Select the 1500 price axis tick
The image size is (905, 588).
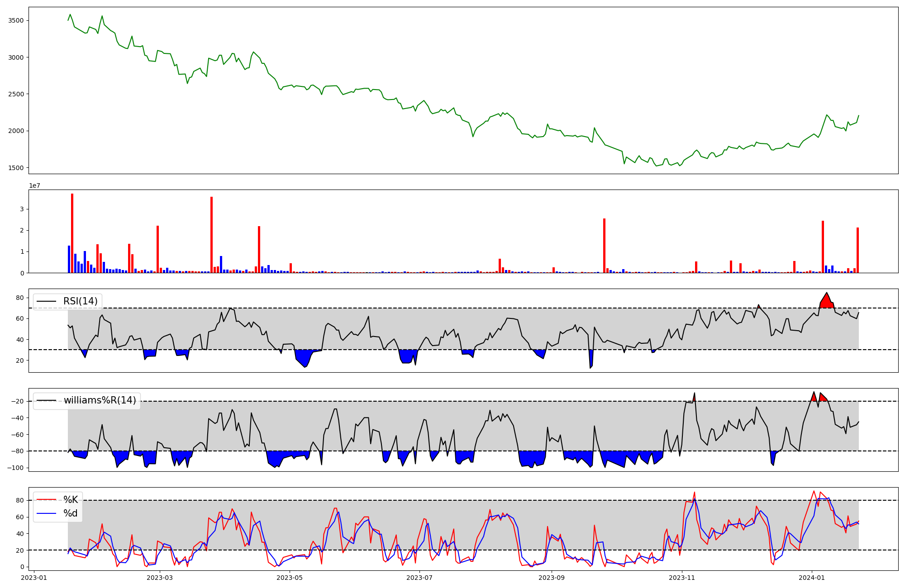pos(16,168)
